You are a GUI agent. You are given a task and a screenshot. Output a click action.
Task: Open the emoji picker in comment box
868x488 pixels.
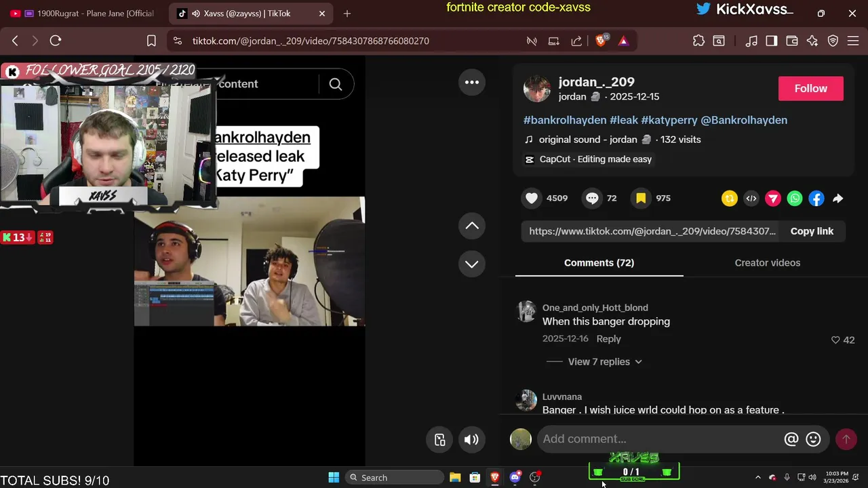coord(814,439)
